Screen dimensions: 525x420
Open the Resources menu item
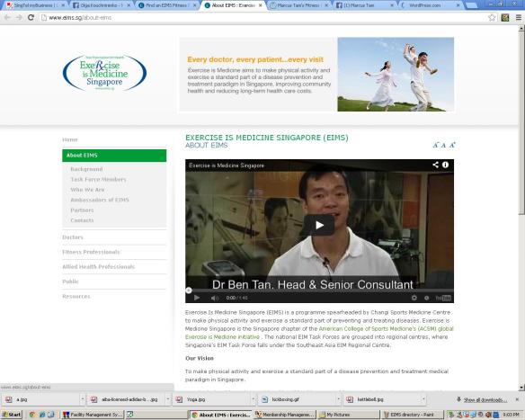click(76, 296)
